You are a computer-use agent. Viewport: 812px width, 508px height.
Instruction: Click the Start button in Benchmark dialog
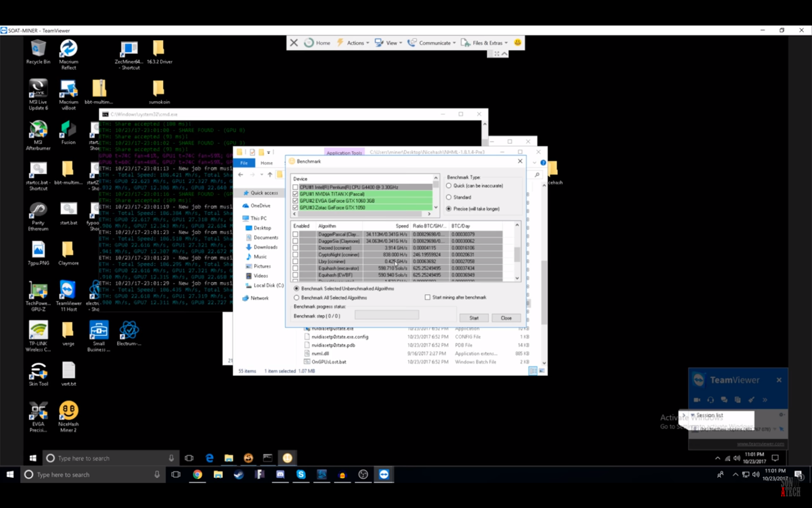coord(474,318)
